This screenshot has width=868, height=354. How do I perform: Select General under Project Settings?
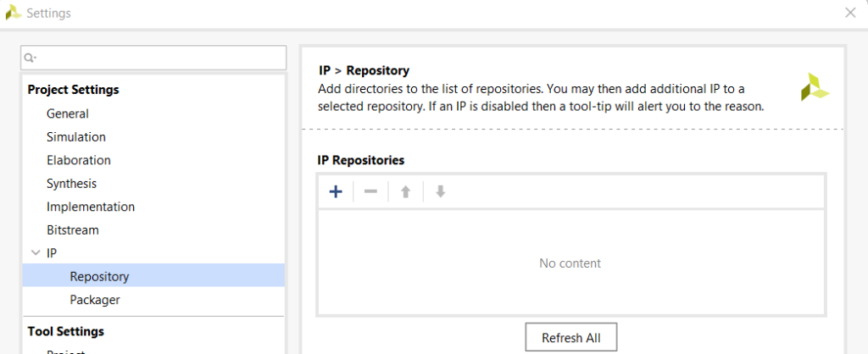68,113
